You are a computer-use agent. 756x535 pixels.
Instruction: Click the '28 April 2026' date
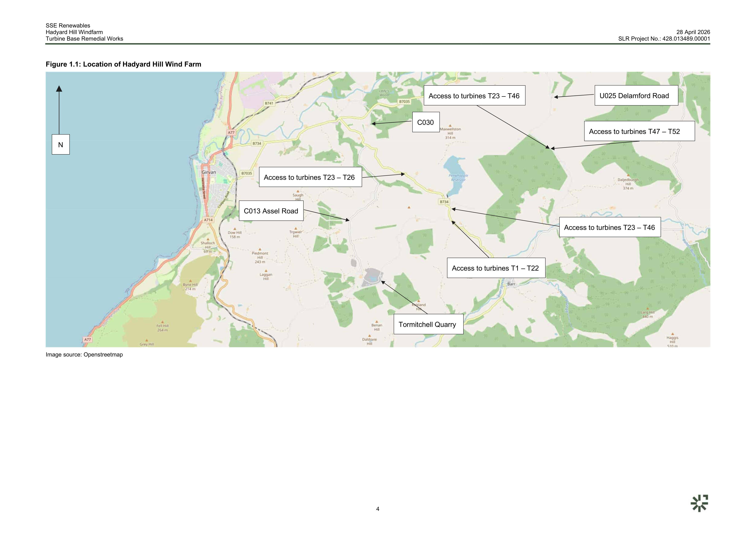[x=693, y=32]
